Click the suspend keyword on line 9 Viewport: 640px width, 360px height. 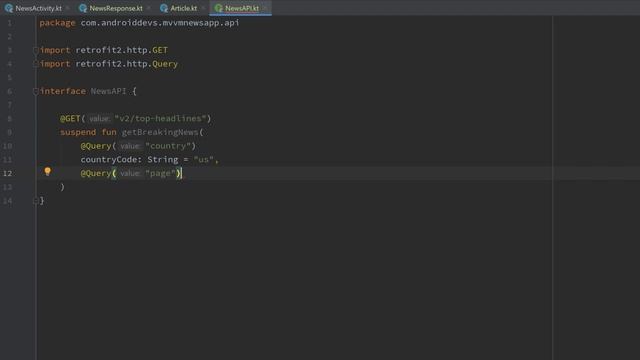78,132
